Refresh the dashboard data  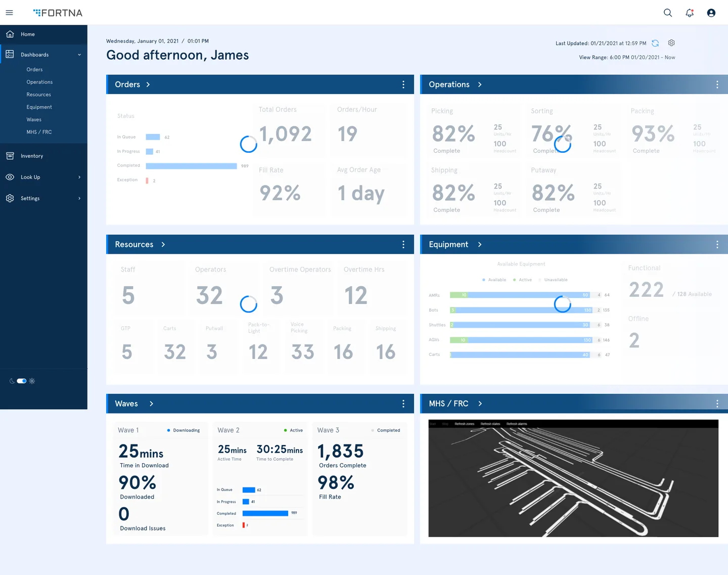pyautogui.click(x=655, y=43)
